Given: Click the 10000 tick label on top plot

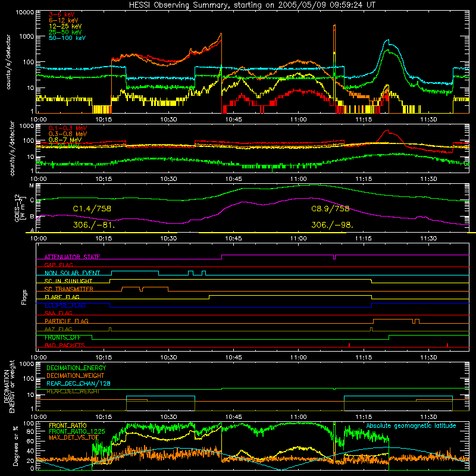Looking at the screenshot, I should (x=24, y=12).
